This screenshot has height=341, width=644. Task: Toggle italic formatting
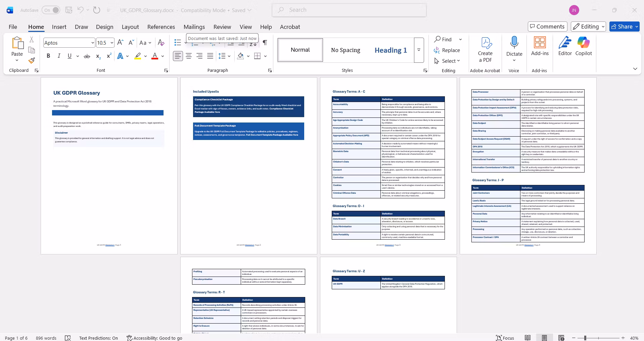pyautogui.click(x=59, y=56)
